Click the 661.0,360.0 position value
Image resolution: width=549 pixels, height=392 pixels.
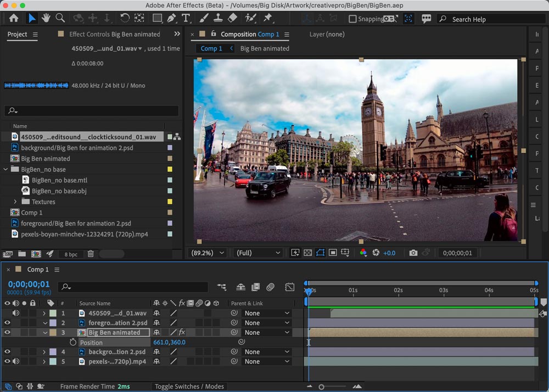(x=169, y=342)
